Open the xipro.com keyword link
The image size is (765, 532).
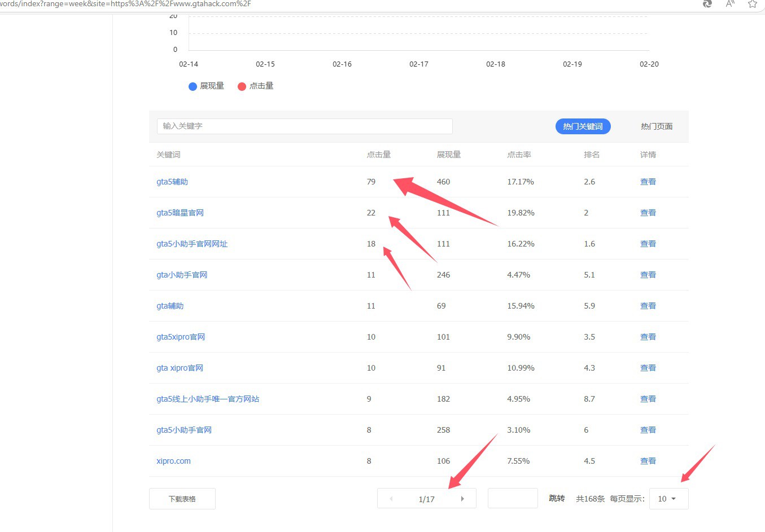173,461
